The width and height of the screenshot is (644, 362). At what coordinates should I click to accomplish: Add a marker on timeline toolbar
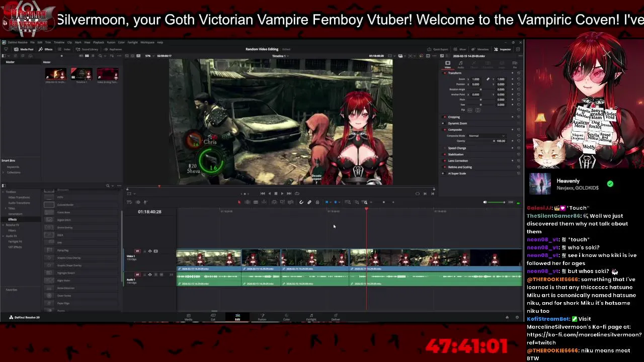pos(336,202)
